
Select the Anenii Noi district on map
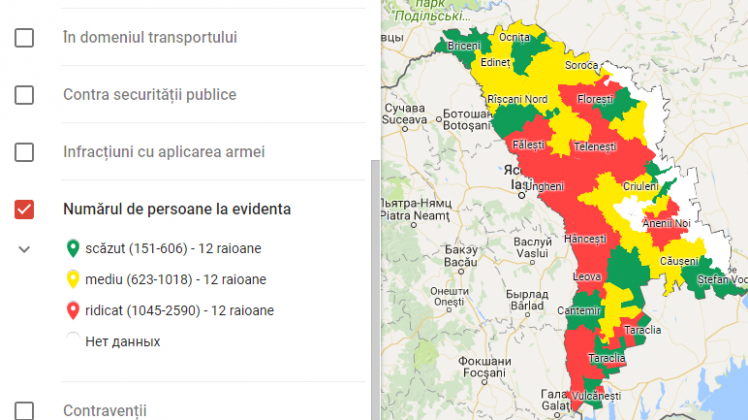coord(666,223)
